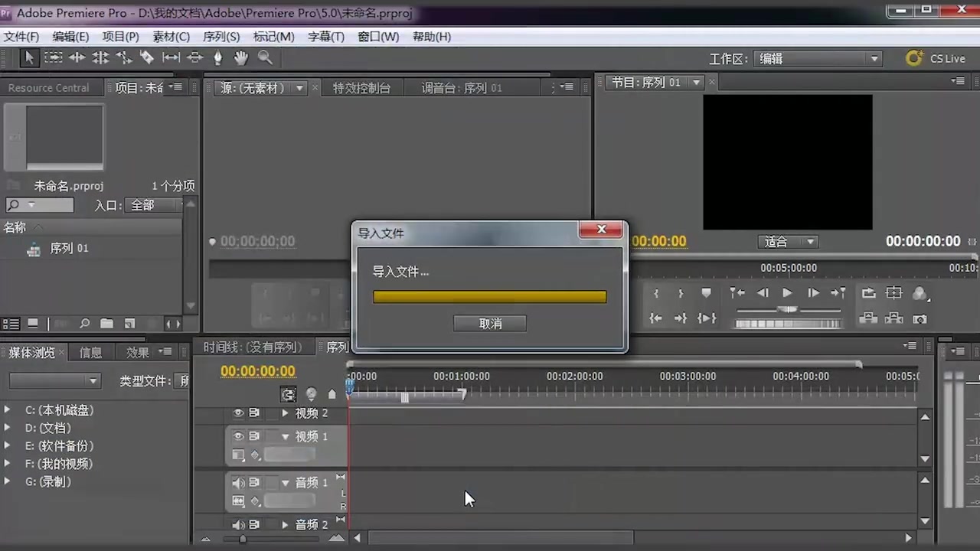980x551 pixels.
Task: Click the jog wheel in Program monitor
Action: point(788,324)
